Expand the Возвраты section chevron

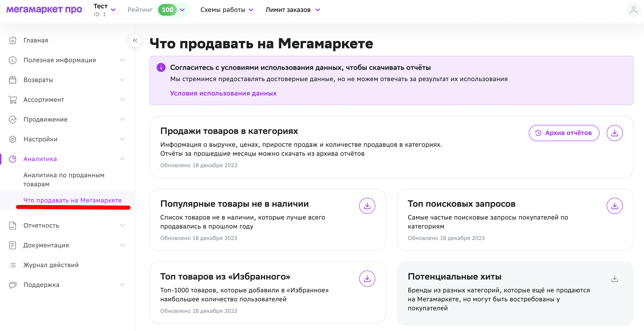[122, 80]
